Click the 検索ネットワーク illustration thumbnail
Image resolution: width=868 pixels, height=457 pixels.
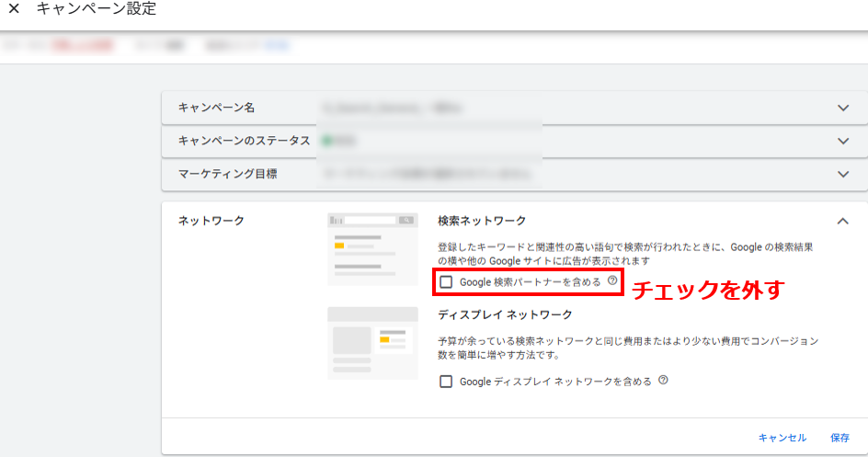tap(372, 249)
